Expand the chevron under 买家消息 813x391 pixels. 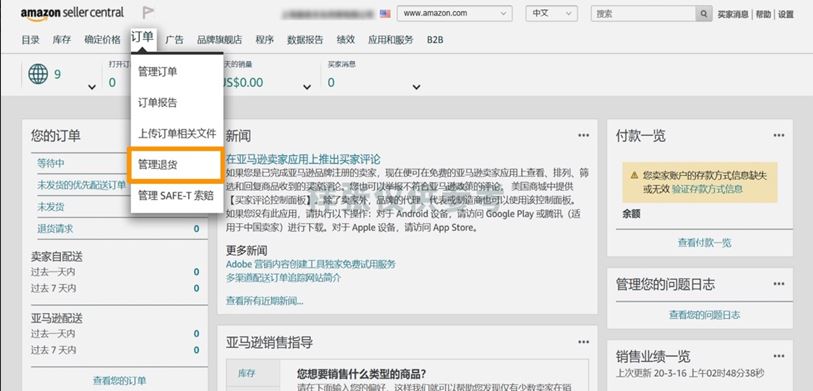click(416, 87)
